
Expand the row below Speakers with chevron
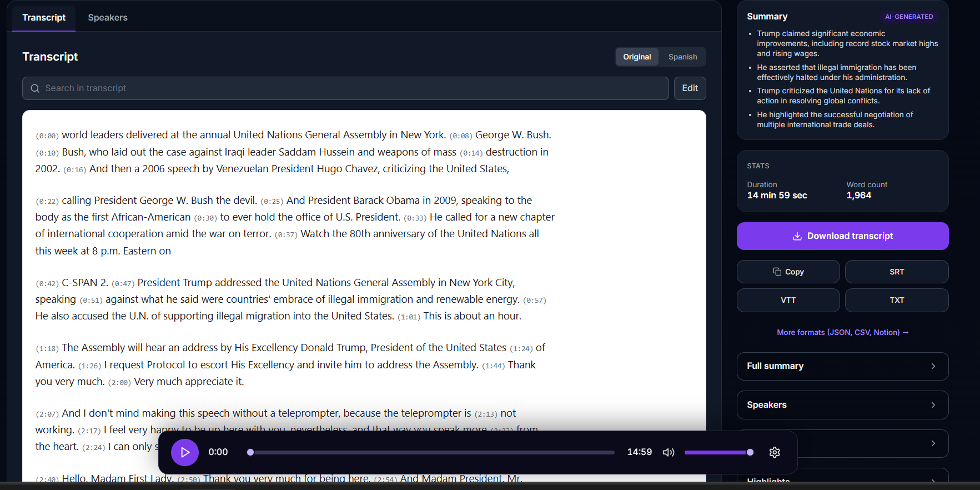[x=932, y=443]
